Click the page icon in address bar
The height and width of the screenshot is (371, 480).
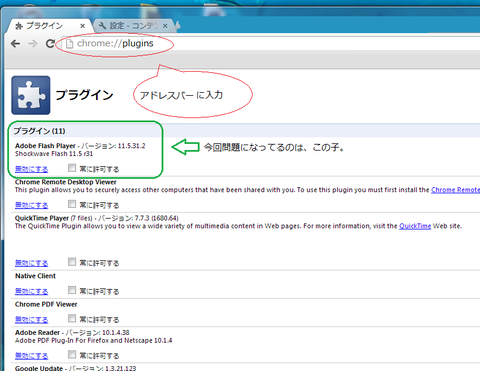(69, 44)
